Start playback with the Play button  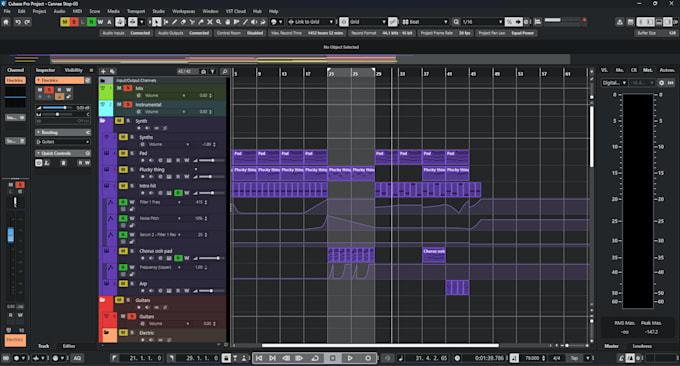(350, 358)
